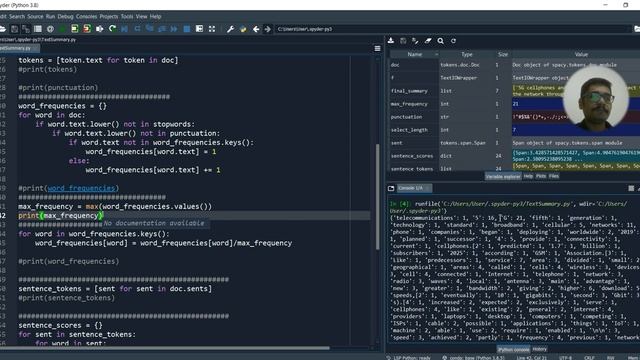Switch to the Variable explorer tab
This screenshot has width=640, height=360.
click(503, 176)
